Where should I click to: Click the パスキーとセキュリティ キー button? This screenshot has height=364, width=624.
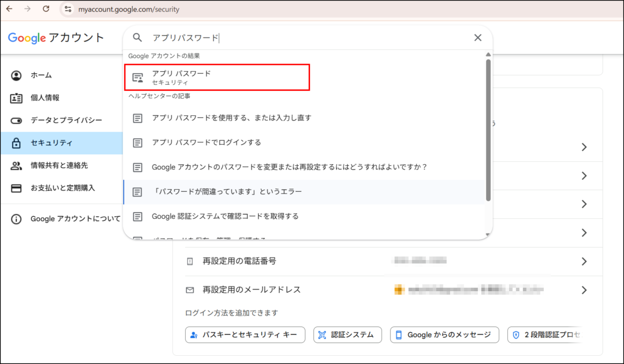point(245,335)
